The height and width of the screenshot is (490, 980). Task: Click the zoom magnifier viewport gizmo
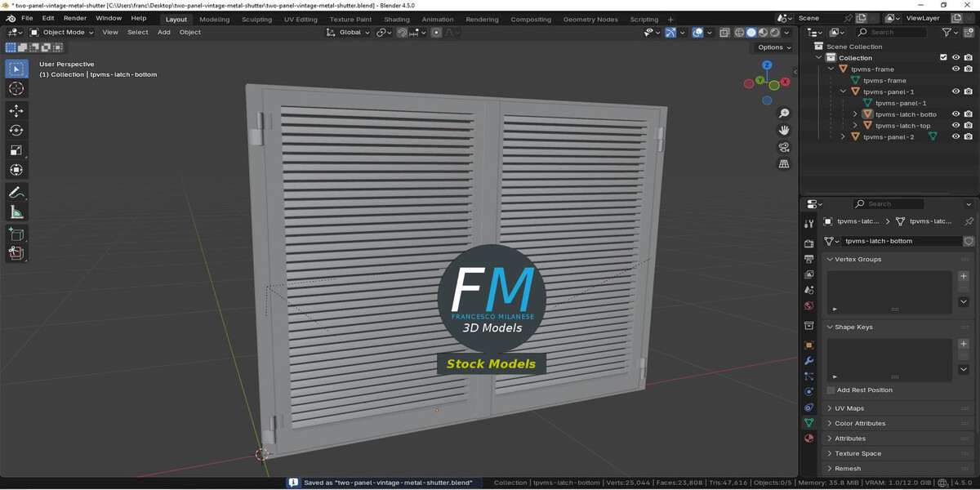(x=784, y=114)
